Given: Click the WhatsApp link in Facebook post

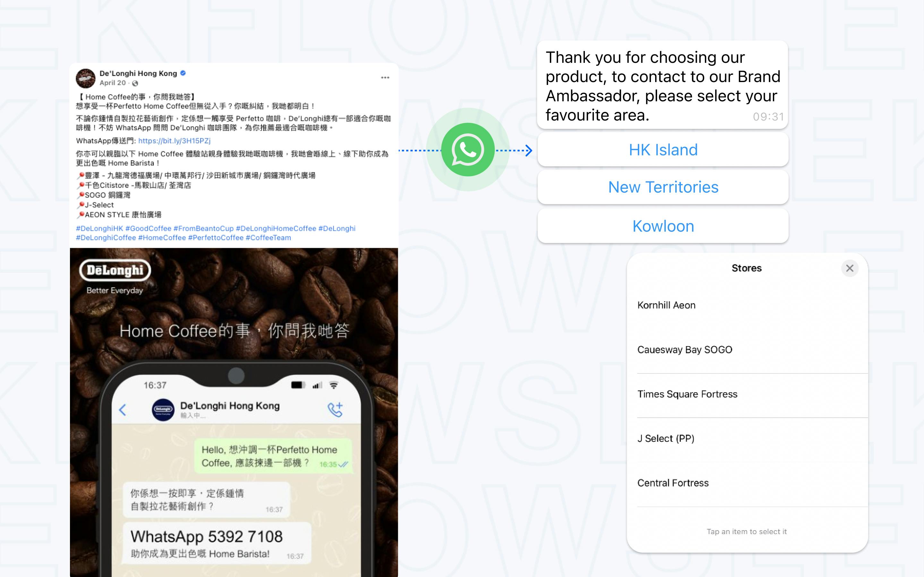Looking at the screenshot, I should tap(173, 140).
